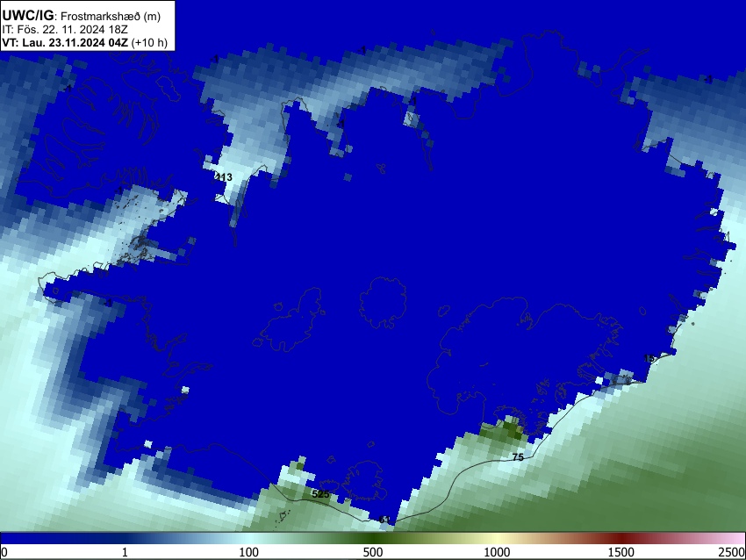Viewport: 746px width, 560px height.
Task: Click the "2500" tick on the color scale
Action: point(732,552)
